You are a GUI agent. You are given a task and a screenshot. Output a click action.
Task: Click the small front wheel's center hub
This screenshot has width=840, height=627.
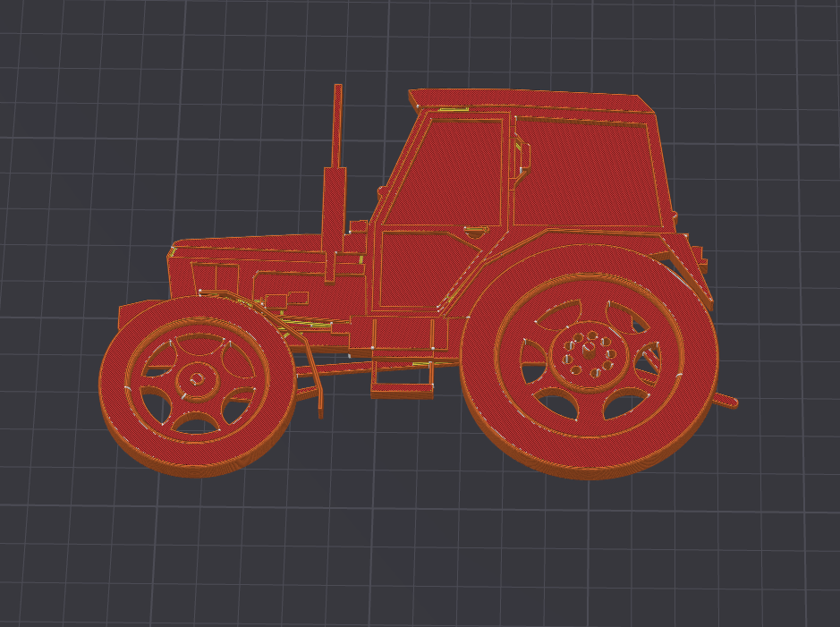197,379
